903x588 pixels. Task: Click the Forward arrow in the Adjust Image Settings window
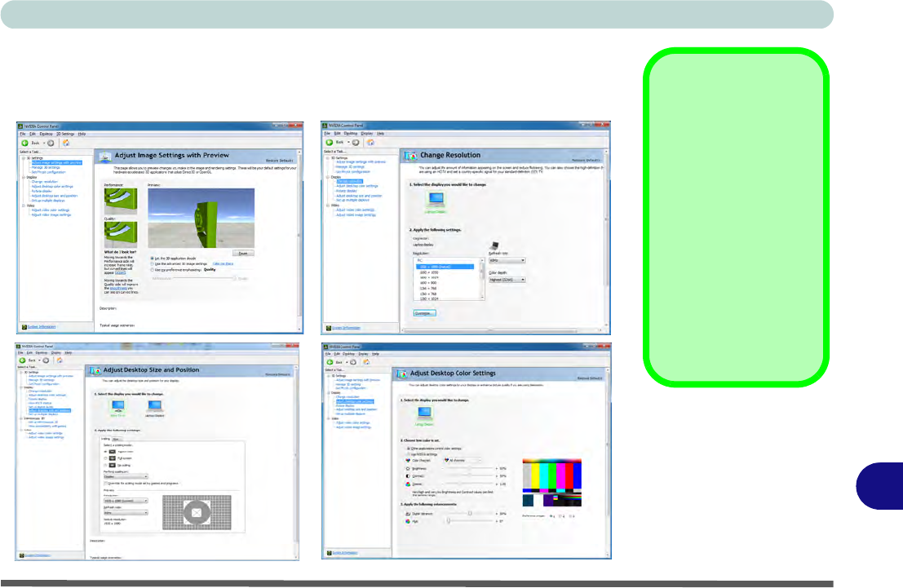[51, 143]
